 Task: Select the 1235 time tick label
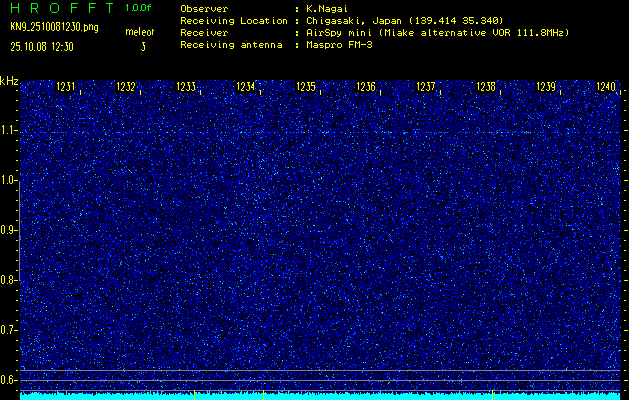click(x=306, y=88)
